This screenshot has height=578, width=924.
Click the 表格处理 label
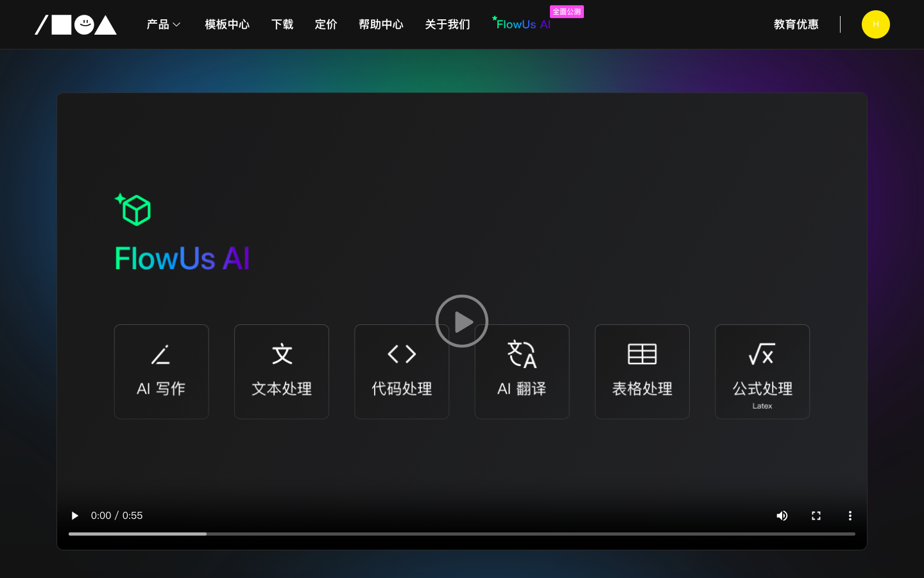point(642,389)
